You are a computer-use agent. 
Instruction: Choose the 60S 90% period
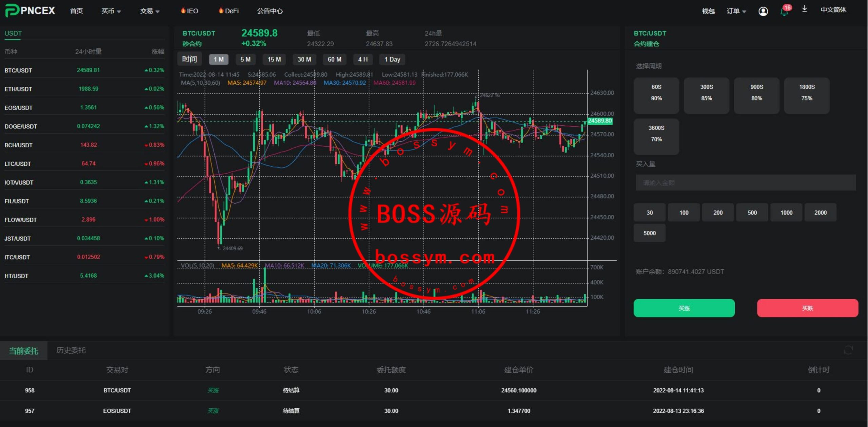pyautogui.click(x=656, y=95)
